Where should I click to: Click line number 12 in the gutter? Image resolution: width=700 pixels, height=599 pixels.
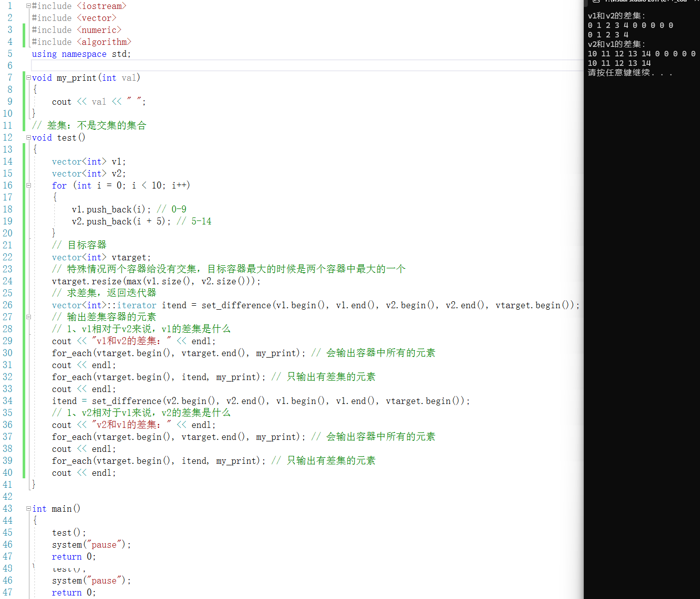point(7,138)
